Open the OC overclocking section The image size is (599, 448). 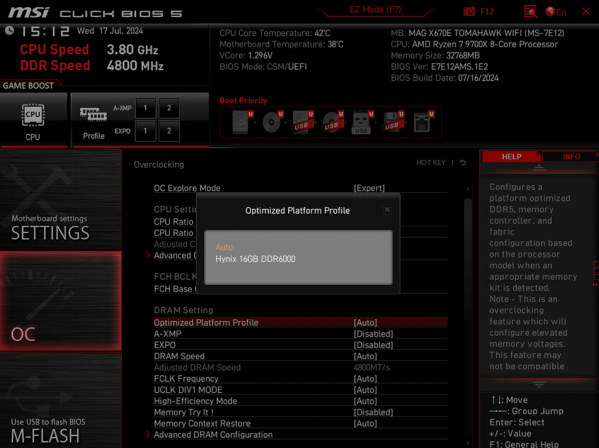(61, 301)
